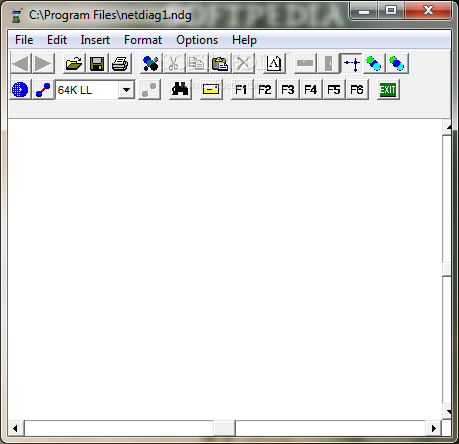Click the blue globe icon
The image size is (459, 444).
coord(20,89)
